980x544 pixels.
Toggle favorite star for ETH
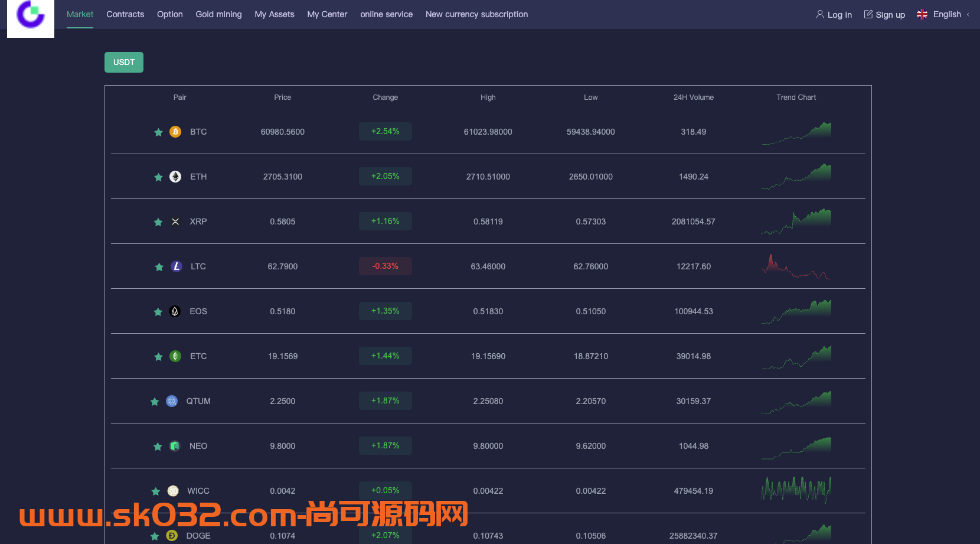click(158, 177)
